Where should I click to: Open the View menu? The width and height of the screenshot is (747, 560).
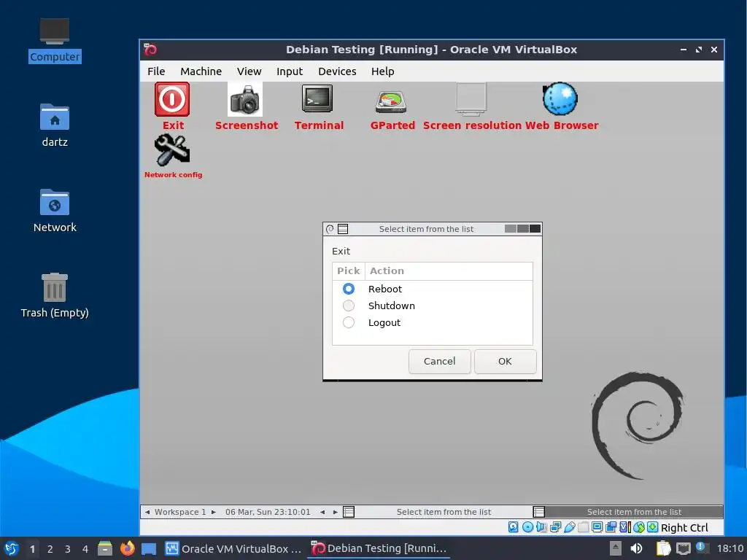pos(249,71)
